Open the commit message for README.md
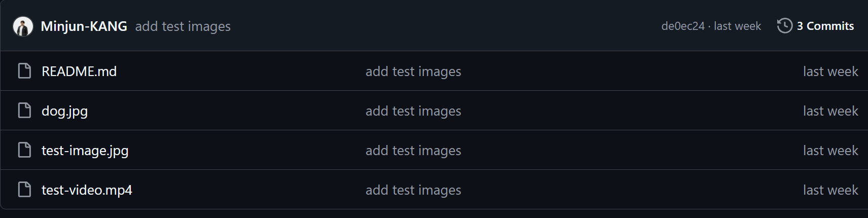Viewport: 868px width, 218px height. pyautogui.click(x=413, y=71)
